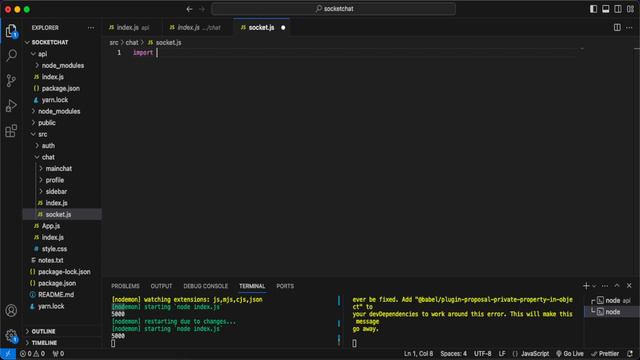Viewport: 640px width, 360px height.
Task: Click the socketchat command center search
Action: pos(333,9)
